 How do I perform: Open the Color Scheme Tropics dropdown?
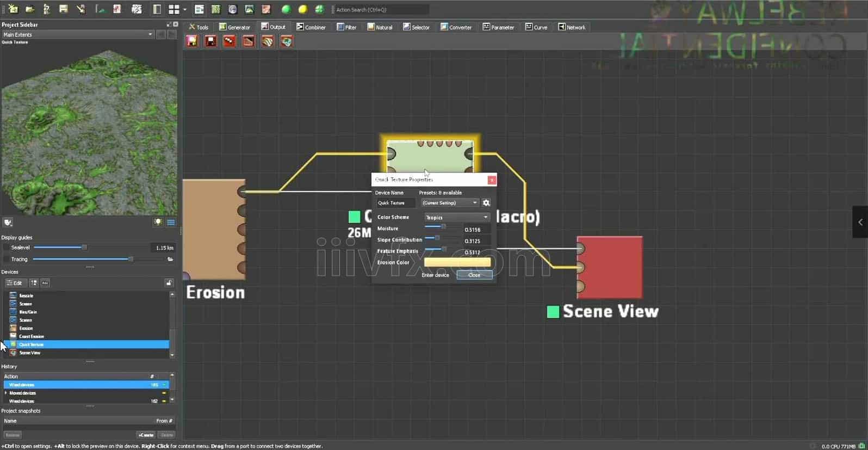coord(457,217)
